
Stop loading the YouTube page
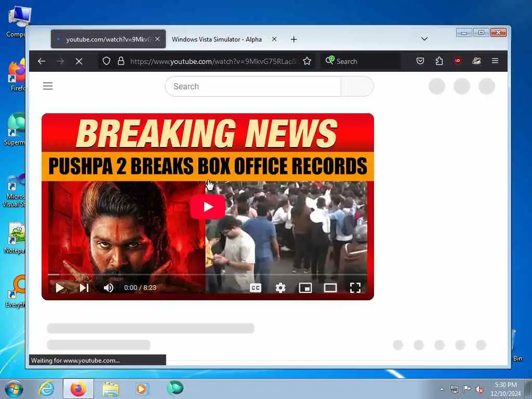(79, 61)
